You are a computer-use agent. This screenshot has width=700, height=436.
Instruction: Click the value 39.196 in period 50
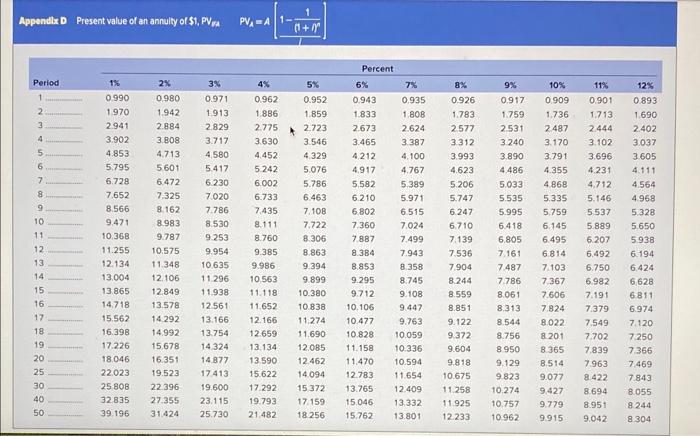115,414
